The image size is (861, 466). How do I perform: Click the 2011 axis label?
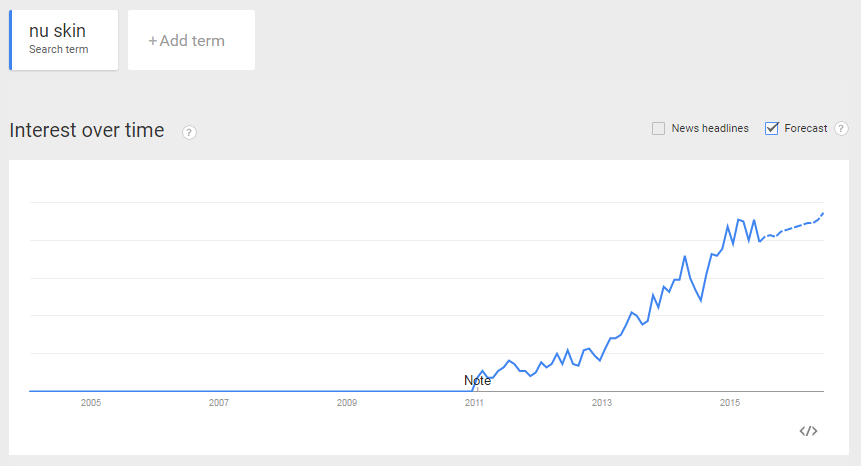pyautogui.click(x=474, y=403)
